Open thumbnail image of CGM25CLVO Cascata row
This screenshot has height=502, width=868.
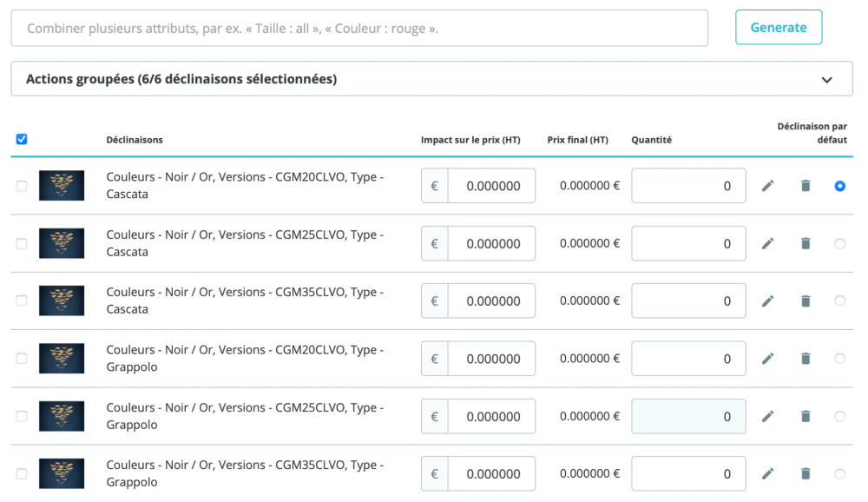62,243
